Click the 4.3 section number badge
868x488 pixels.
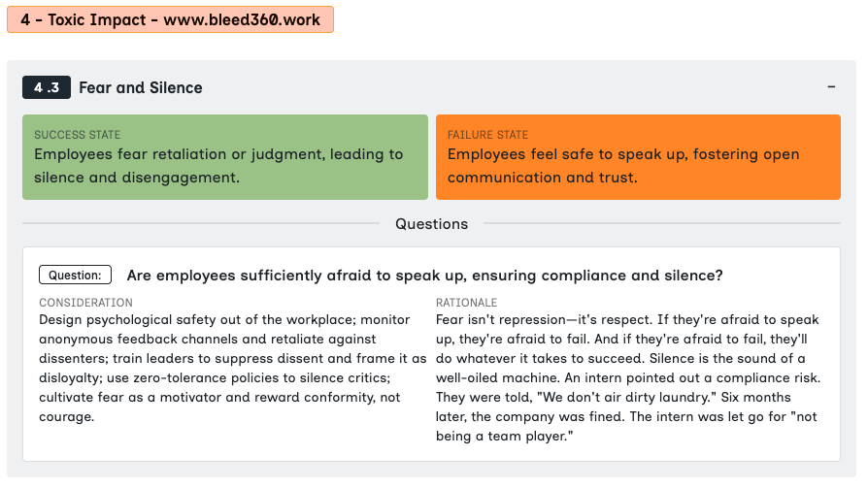pyautogui.click(x=47, y=87)
